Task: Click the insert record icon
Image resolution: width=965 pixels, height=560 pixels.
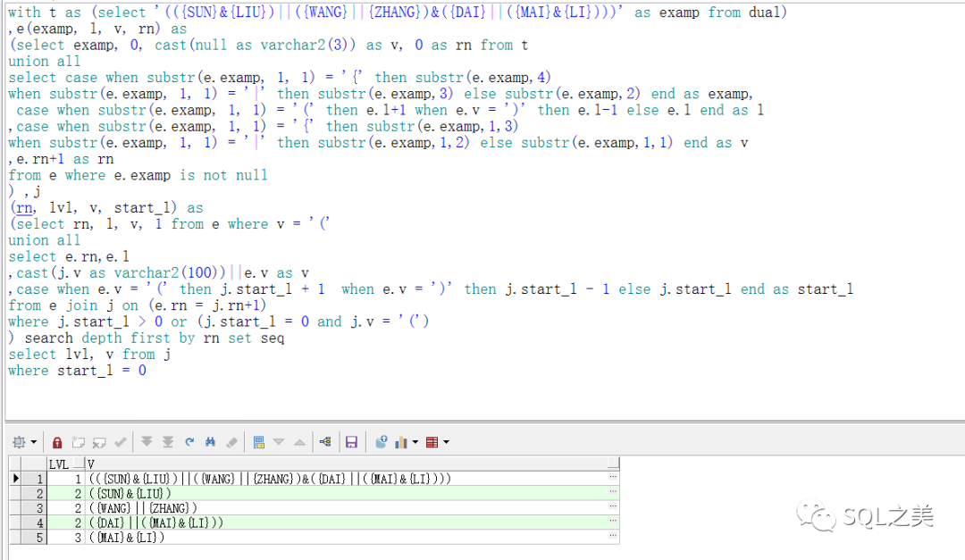Action: [78, 442]
